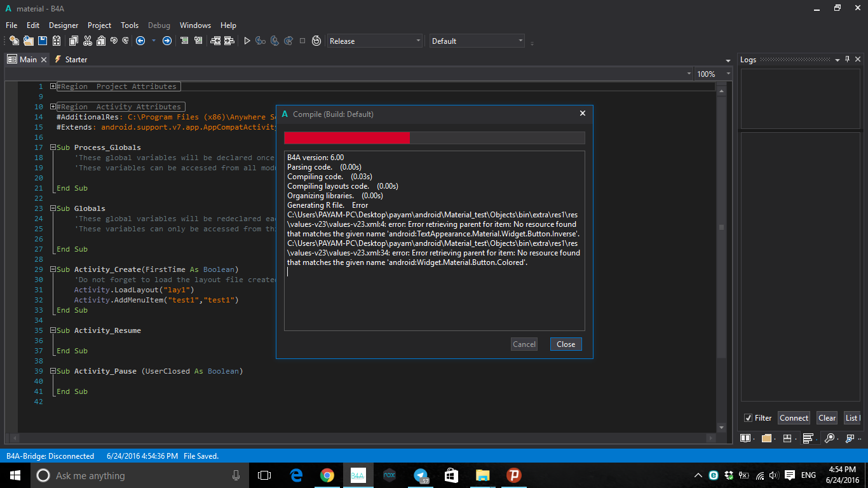This screenshot has height=488, width=868.
Task: Click the Navigate Forward blue arrow
Action: 167,41
